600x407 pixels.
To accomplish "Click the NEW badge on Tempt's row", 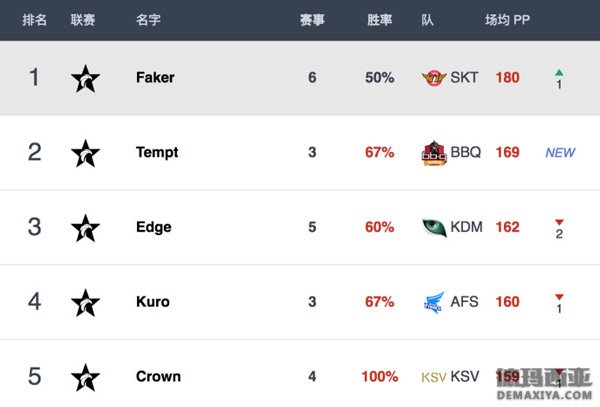I will (x=560, y=153).
